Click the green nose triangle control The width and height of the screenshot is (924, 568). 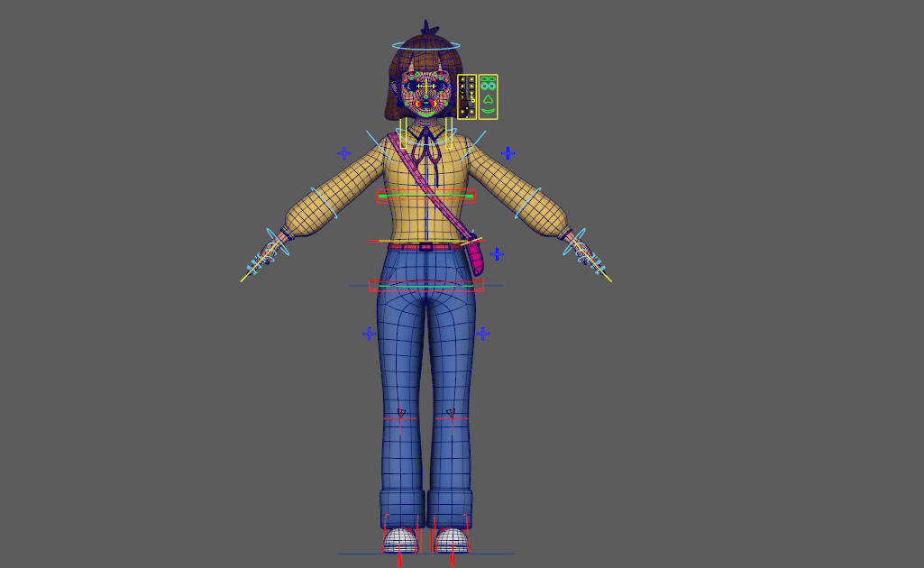coord(488,98)
